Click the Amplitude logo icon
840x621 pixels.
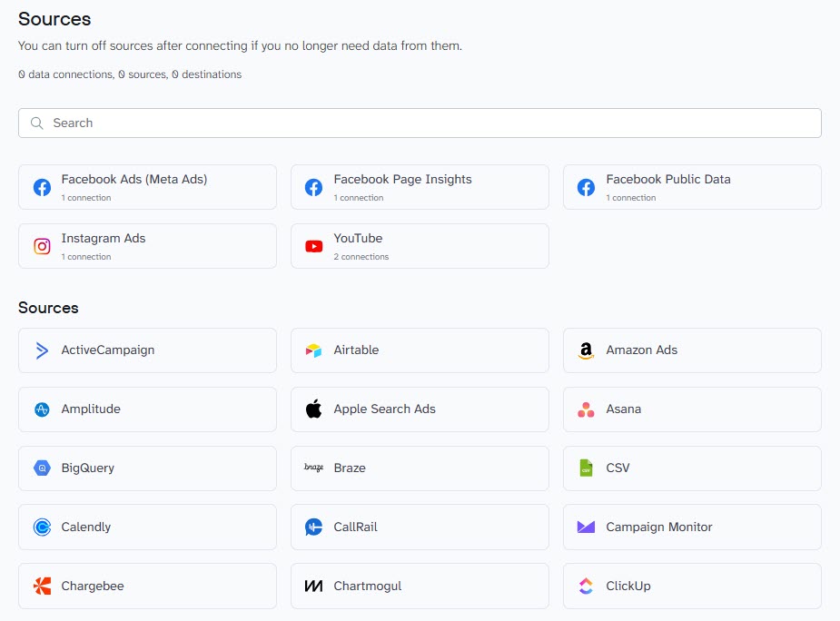tap(42, 409)
